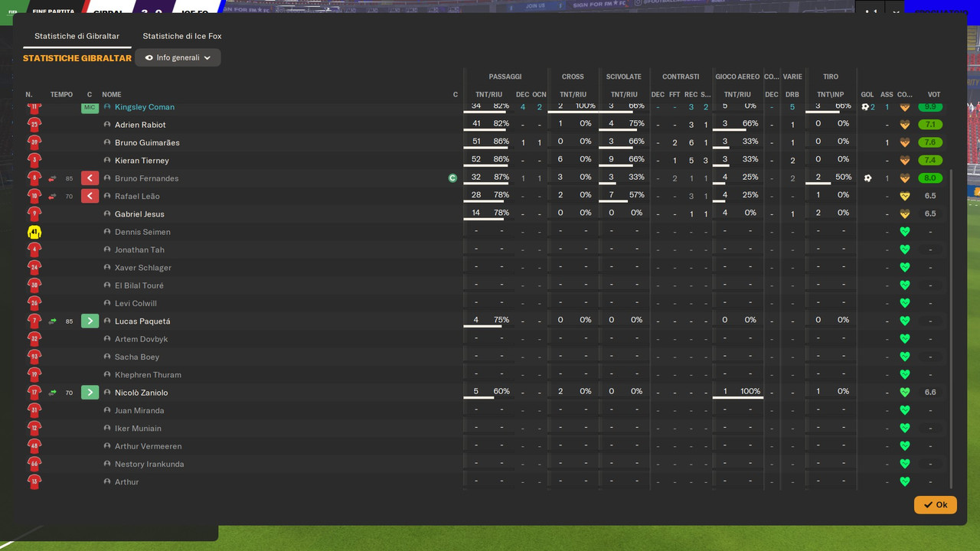Sort by the TEMPO column header
The width and height of the screenshot is (980, 551).
[61, 95]
